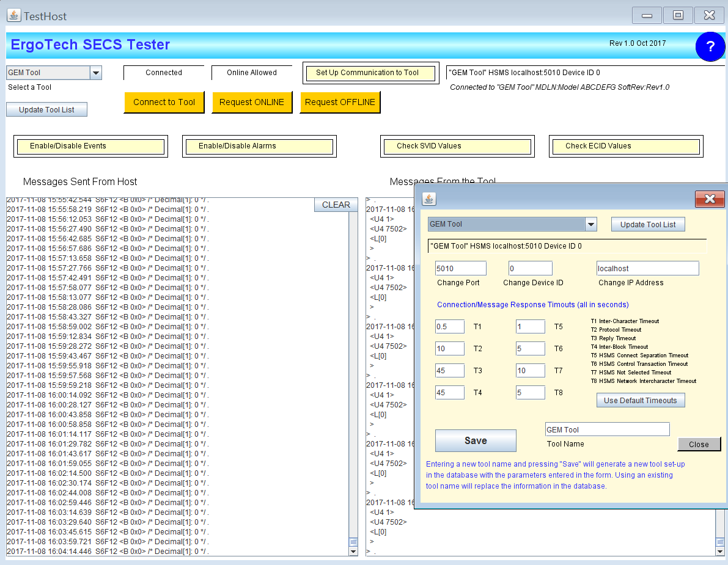Clear the host messages with CLEAR button
728x565 pixels.
tap(336, 205)
